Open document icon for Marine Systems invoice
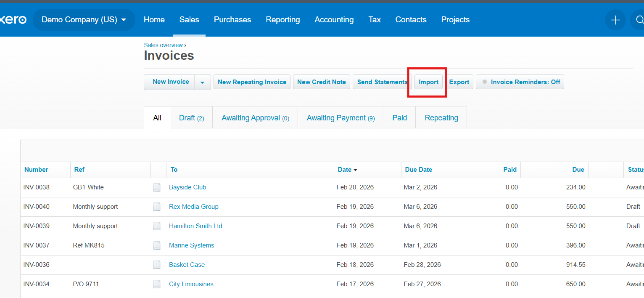Viewport: 644px width, 298px height. coord(157,245)
